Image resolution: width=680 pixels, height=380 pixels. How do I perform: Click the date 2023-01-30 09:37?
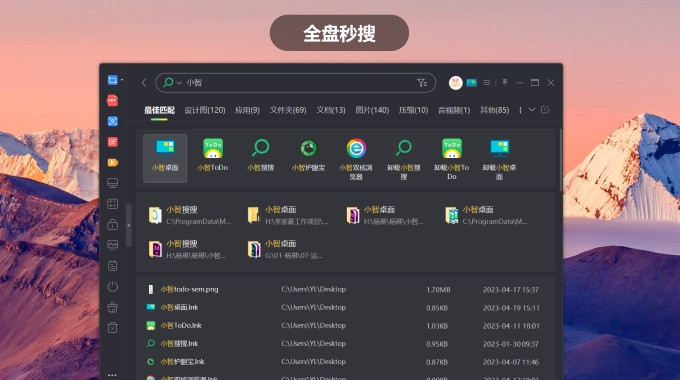pyautogui.click(x=511, y=344)
